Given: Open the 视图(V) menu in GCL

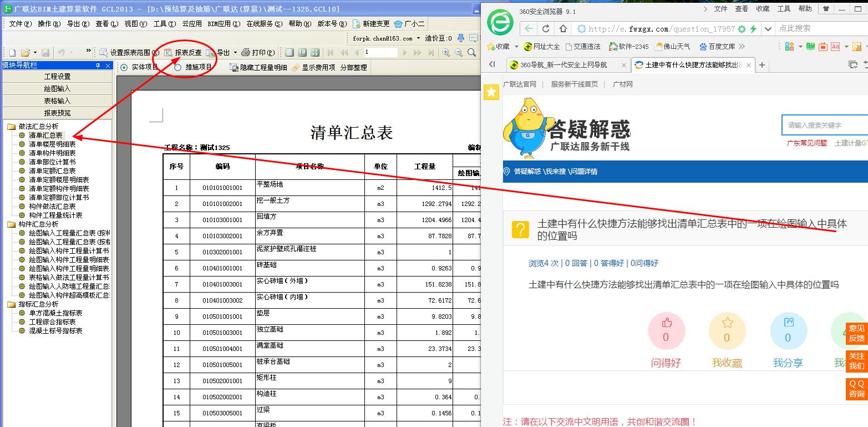Looking at the screenshot, I should coord(136,24).
